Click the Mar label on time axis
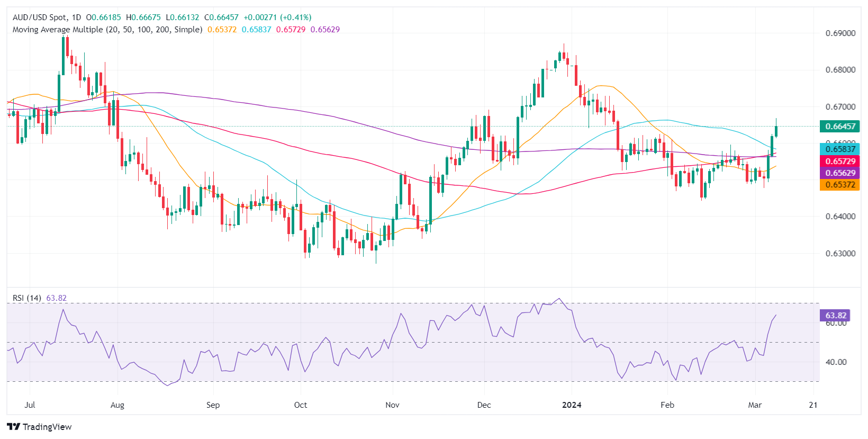868x439 pixels. (755, 405)
